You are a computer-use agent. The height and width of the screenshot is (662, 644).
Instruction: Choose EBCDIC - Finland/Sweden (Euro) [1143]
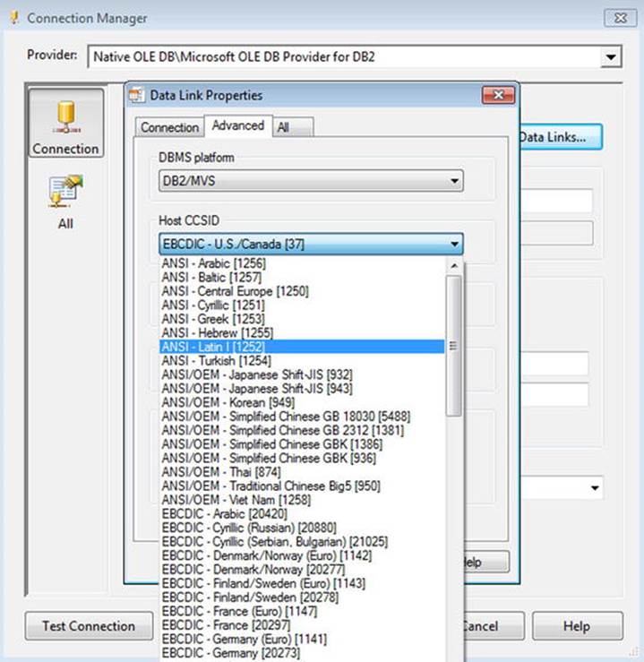pos(302,583)
